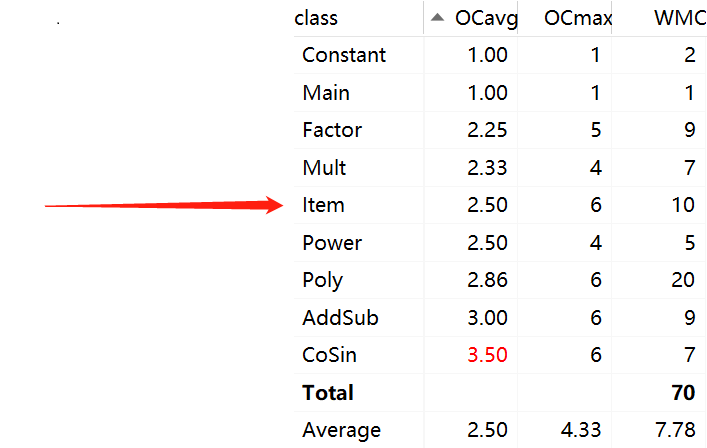
Task: Click the red arrow annotation
Action: click(164, 206)
